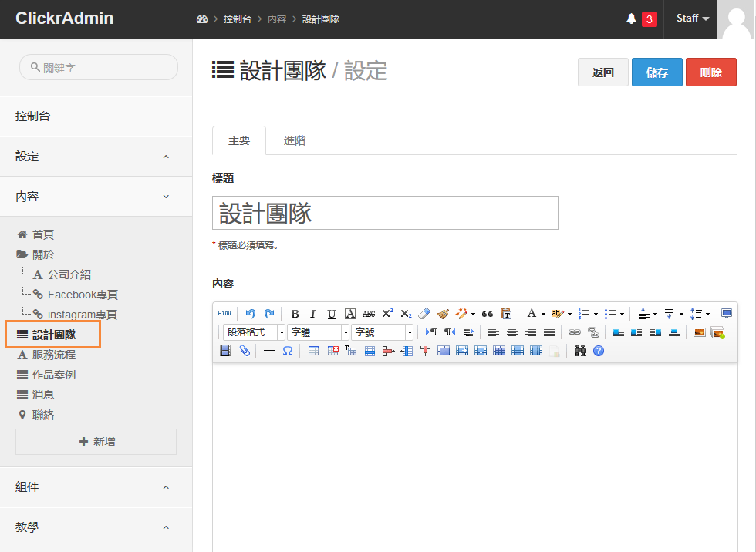Viewport: 756px width, 552px height.
Task: Click 控制台 breadcrumb link
Action: tap(238, 19)
